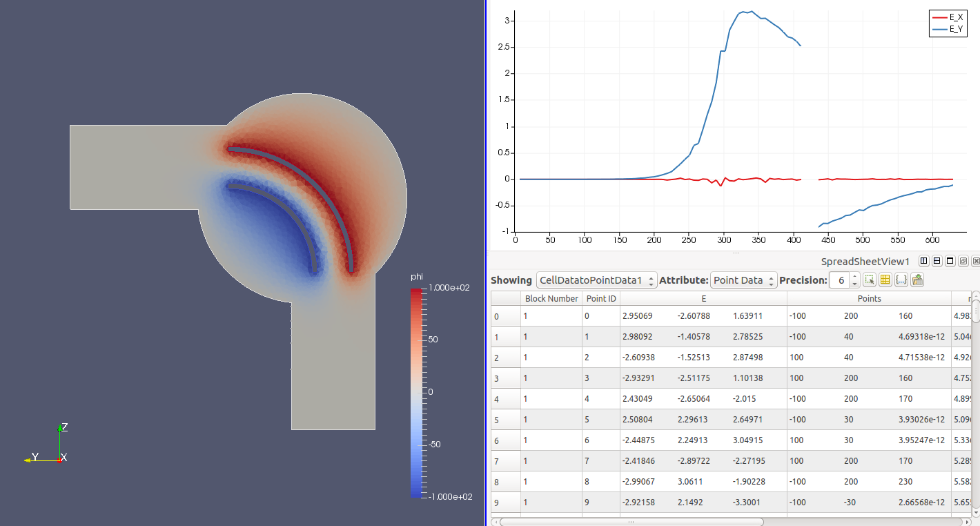Sort by the Point ID column header
This screenshot has width=980, height=526.
[600, 298]
